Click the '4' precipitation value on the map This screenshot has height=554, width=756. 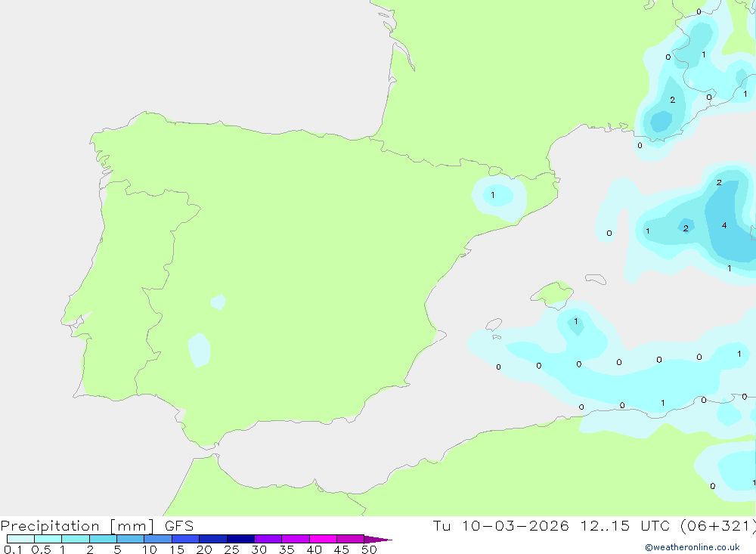point(724,225)
